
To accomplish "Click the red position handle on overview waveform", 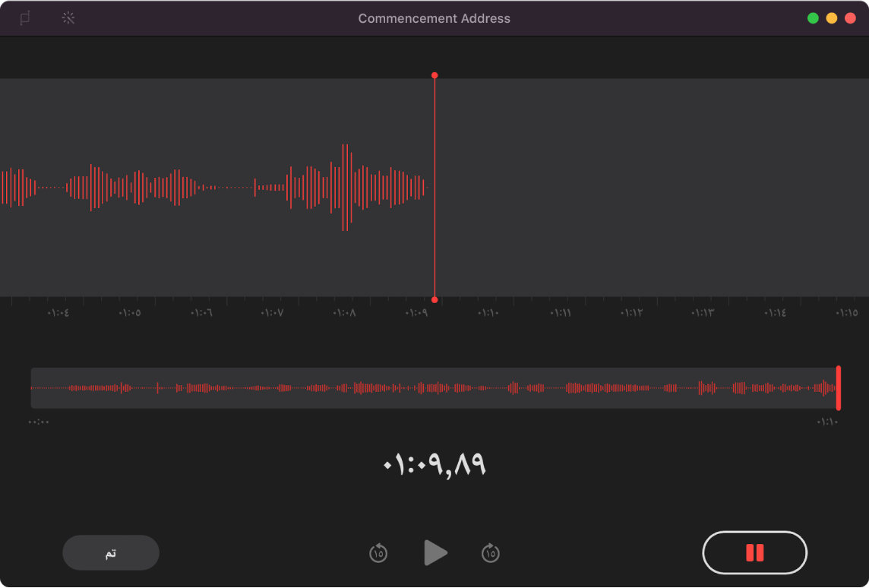I will (x=838, y=387).
